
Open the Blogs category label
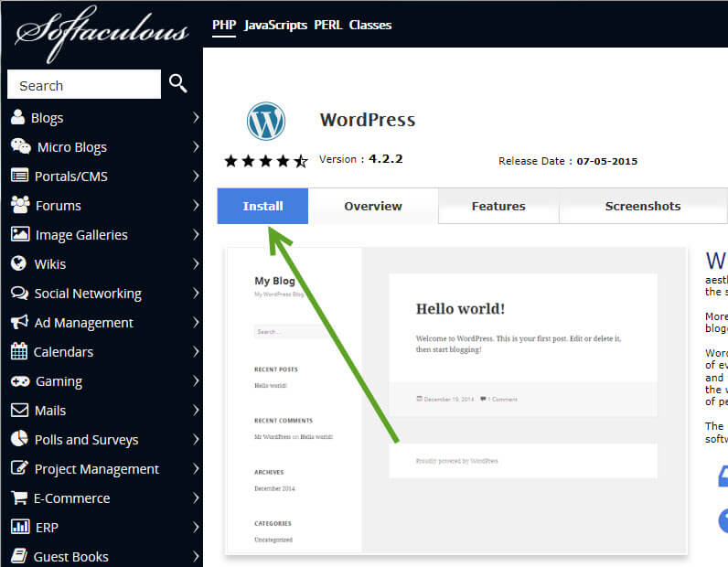47,118
